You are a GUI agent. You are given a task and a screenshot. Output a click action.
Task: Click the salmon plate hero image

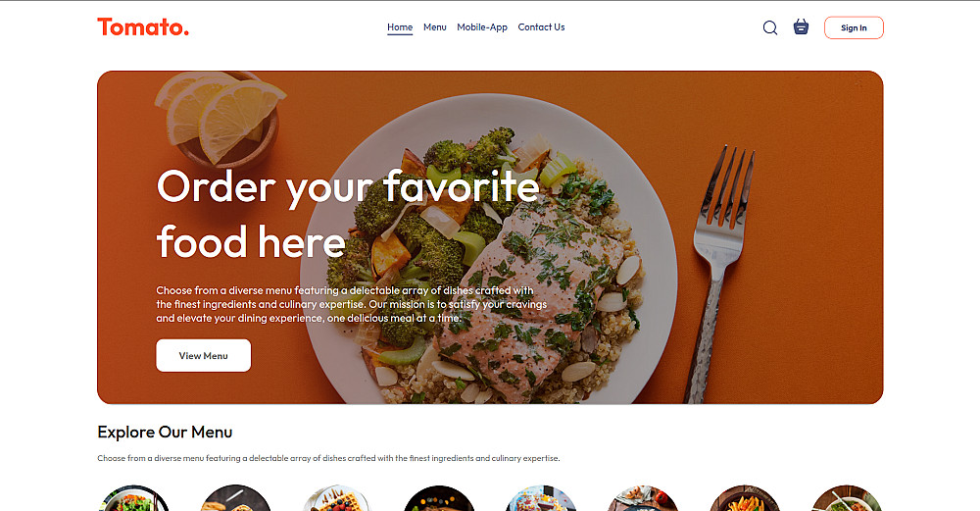pyautogui.click(x=490, y=237)
